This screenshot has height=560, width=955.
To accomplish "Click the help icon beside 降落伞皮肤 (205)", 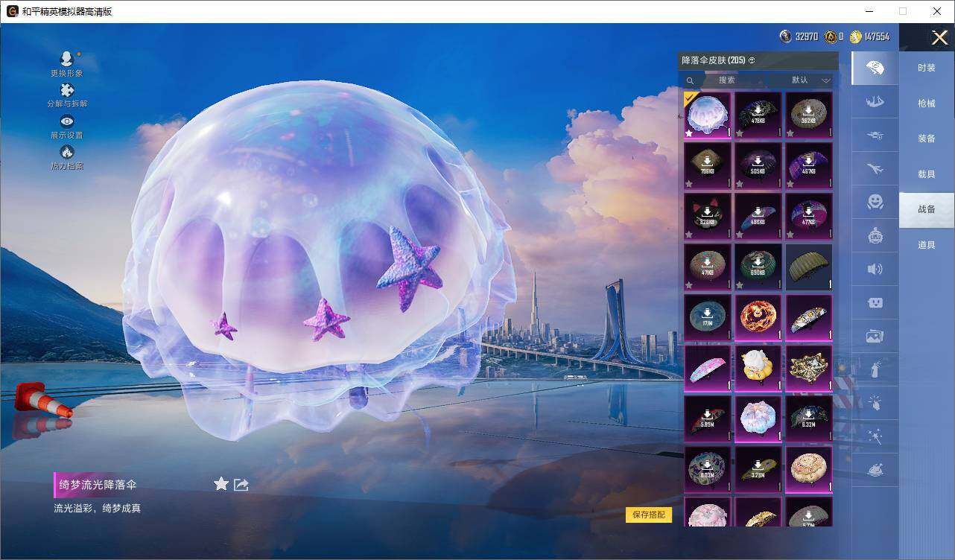I will click(x=752, y=60).
